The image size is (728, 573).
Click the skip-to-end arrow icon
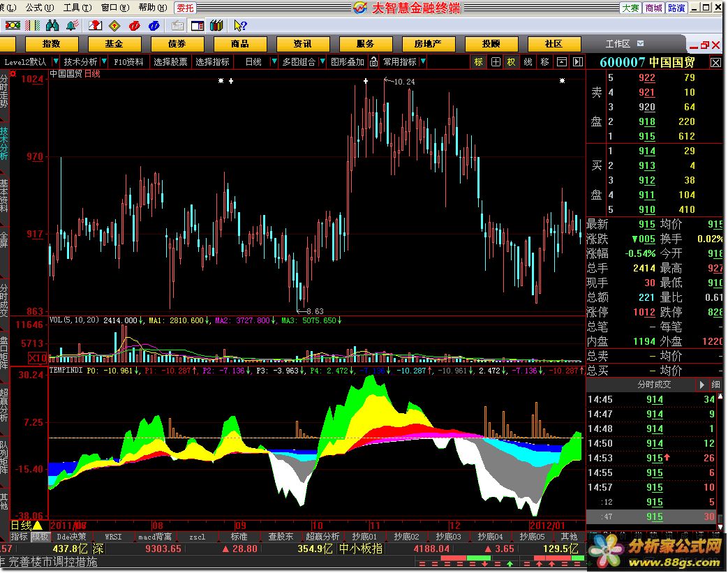(577, 61)
